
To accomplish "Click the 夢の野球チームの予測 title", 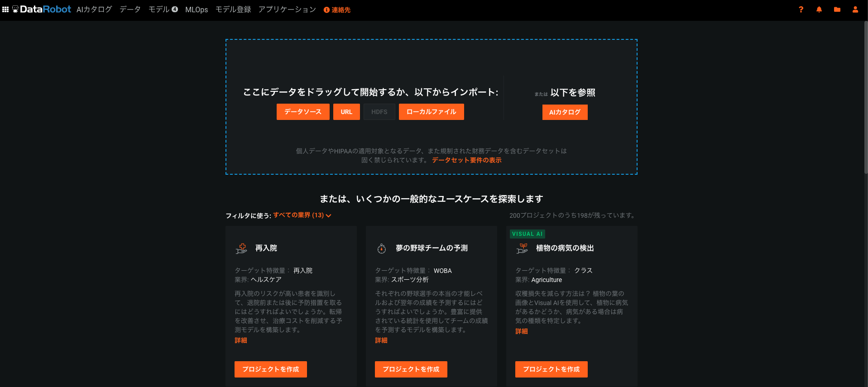I will click(x=432, y=248).
